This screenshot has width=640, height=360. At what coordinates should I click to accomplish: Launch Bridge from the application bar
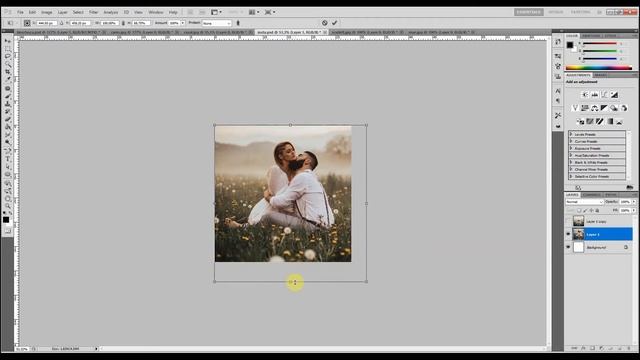190,12
